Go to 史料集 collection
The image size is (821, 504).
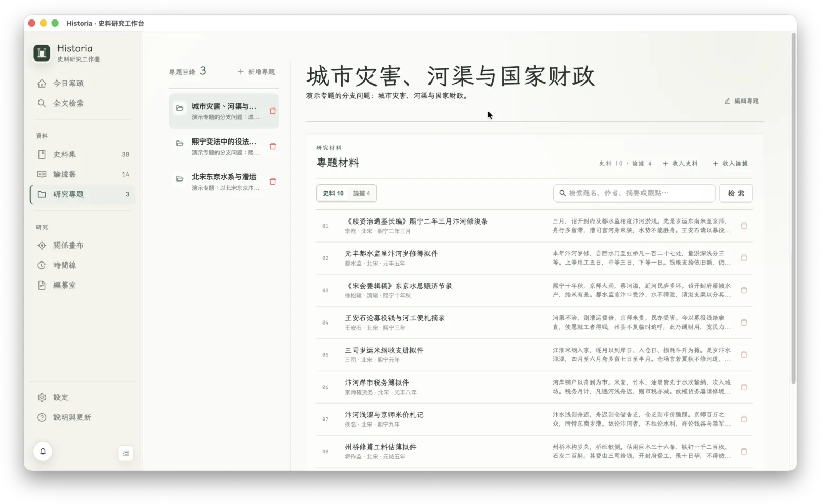(x=83, y=154)
